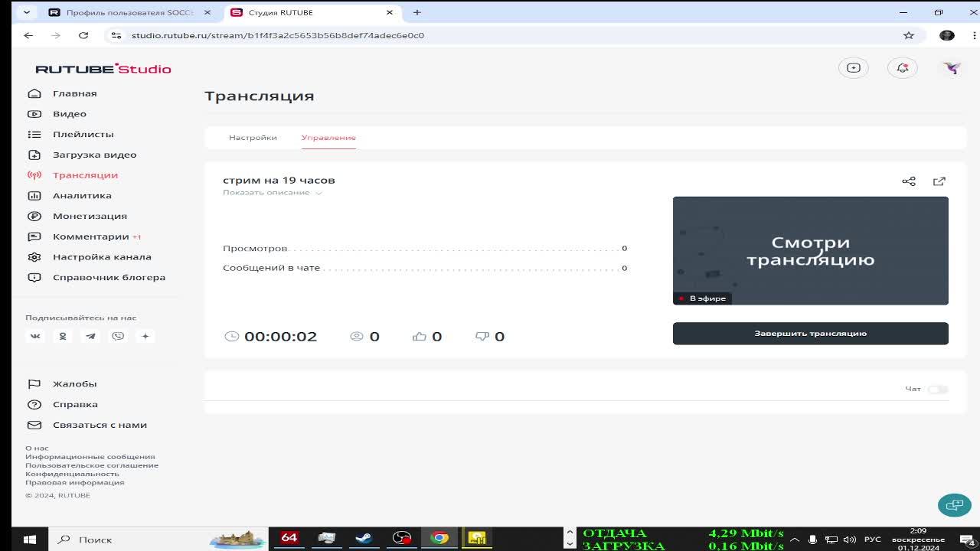Open Информационные сообщения link
This screenshot has height=551, width=980.
90,457
